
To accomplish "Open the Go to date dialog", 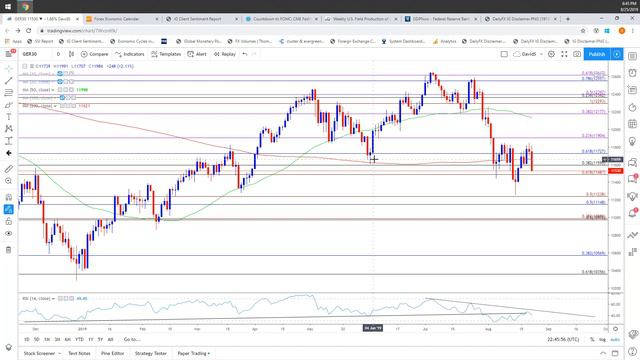I will [x=132, y=339].
